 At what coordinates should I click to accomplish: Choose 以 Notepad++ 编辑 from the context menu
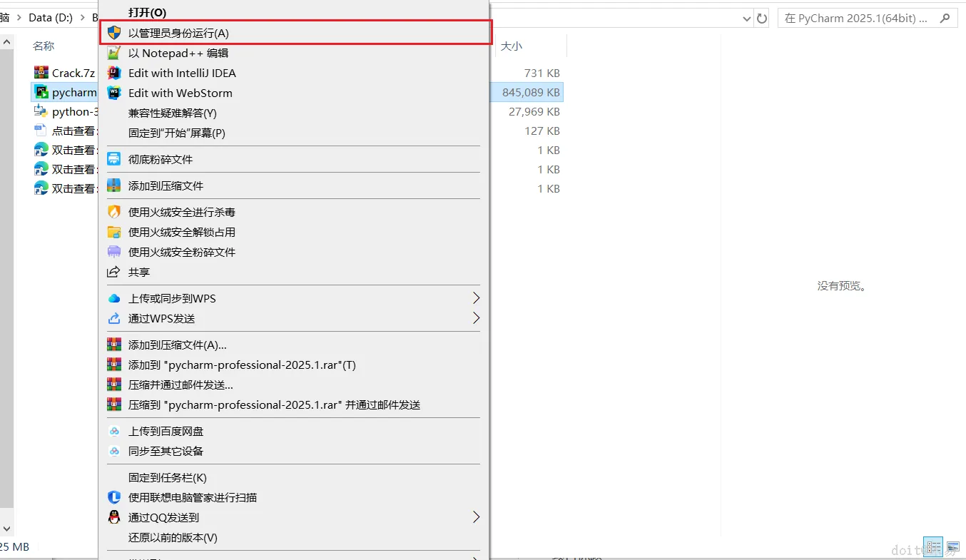pos(294,53)
